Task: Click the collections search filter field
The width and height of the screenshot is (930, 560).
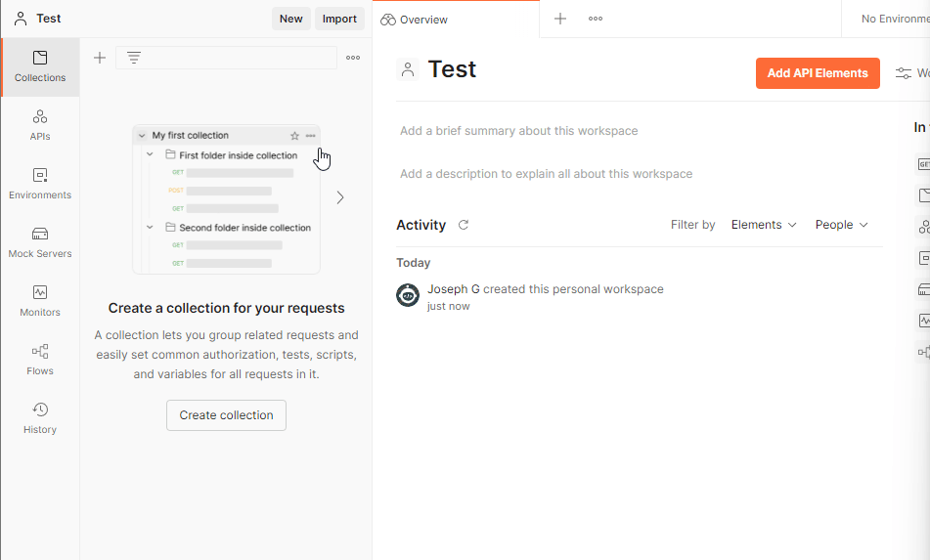Action: pyautogui.click(x=226, y=58)
